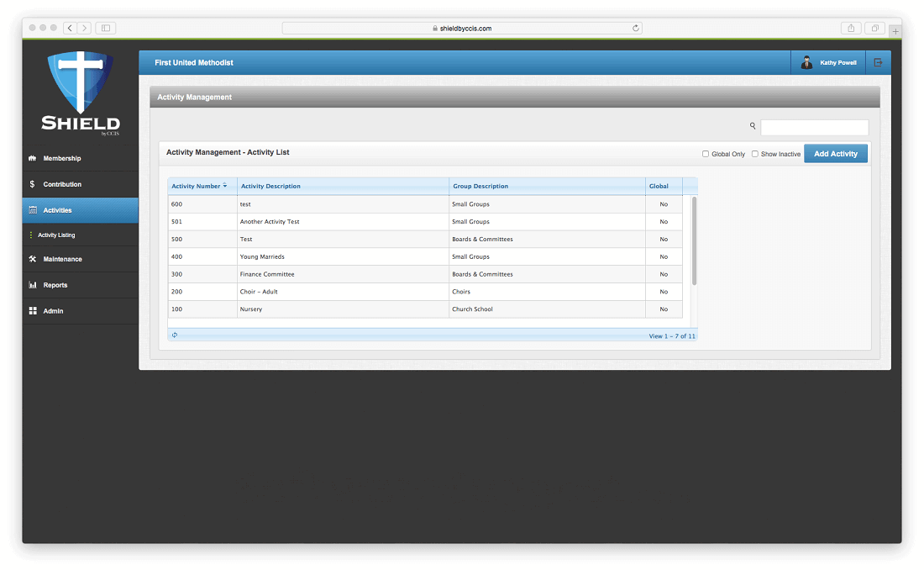The height and width of the screenshot is (570, 924).
Task: Click the grid refresh icon below the table
Action: [175, 335]
